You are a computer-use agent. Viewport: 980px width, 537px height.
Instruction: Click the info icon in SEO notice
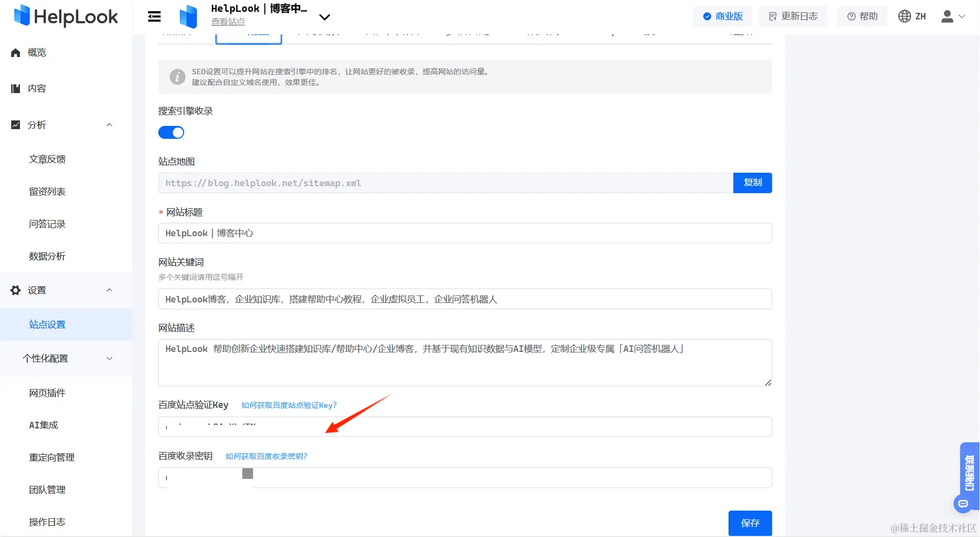(178, 77)
